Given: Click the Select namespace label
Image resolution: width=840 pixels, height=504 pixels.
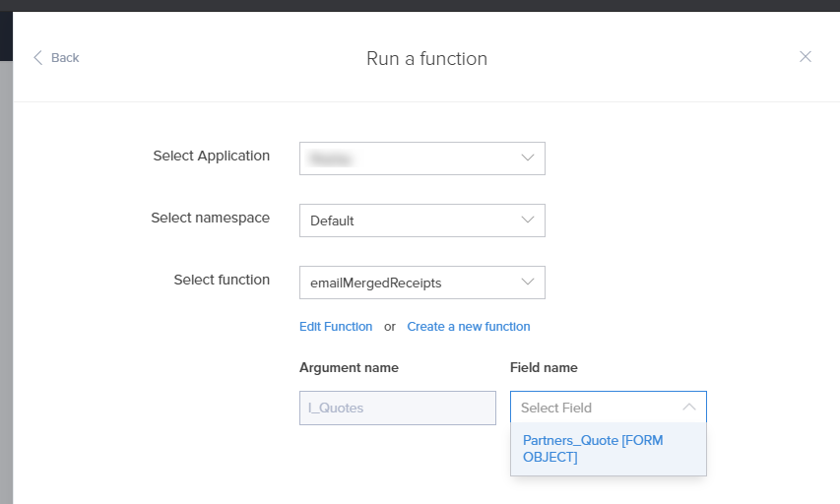Looking at the screenshot, I should [210, 218].
